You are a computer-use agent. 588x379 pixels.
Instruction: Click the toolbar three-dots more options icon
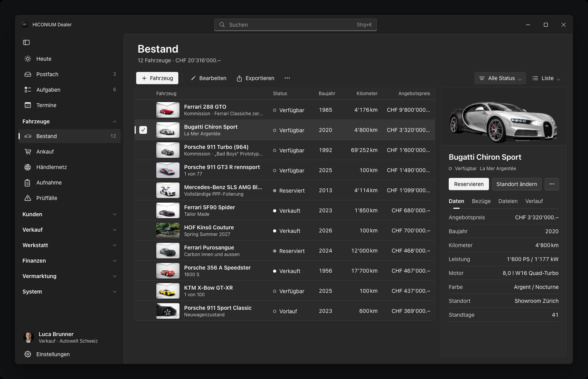pos(287,78)
